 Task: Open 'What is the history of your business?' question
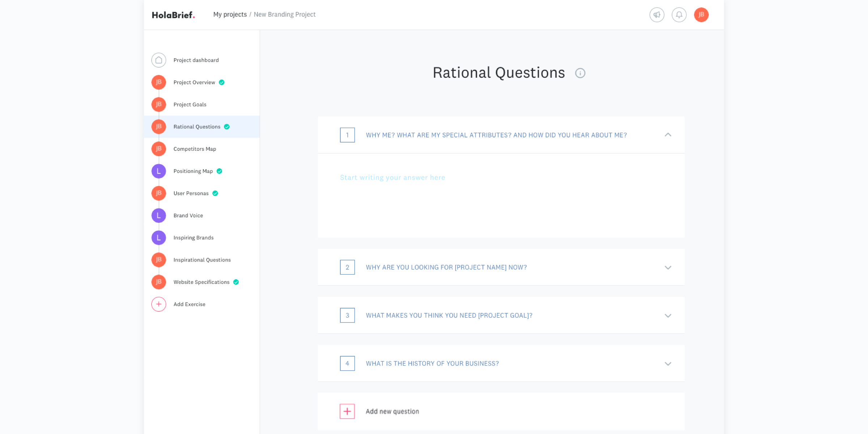[501, 363]
